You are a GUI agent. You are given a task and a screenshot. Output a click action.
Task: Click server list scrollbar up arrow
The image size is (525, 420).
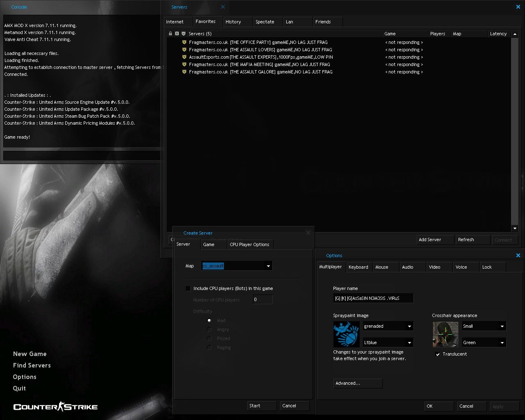point(515,34)
